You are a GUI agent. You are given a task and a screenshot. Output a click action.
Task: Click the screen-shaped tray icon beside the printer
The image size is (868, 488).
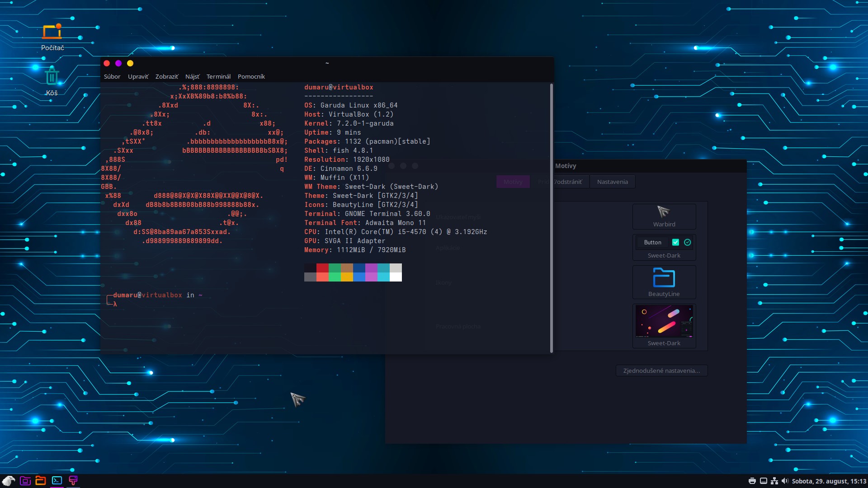point(763,481)
